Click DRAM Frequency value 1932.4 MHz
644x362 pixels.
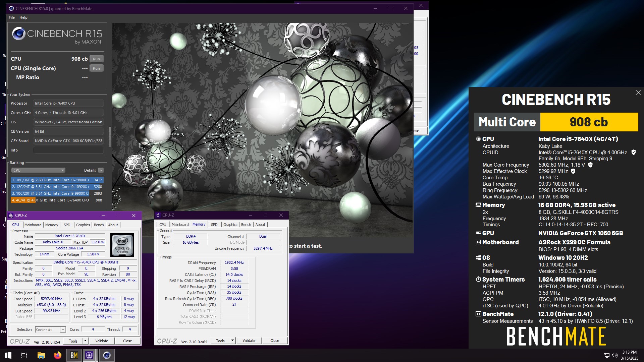234,262
